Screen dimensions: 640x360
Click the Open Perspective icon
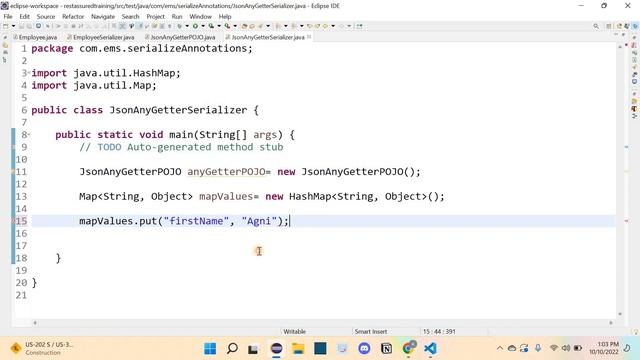tap(609, 26)
